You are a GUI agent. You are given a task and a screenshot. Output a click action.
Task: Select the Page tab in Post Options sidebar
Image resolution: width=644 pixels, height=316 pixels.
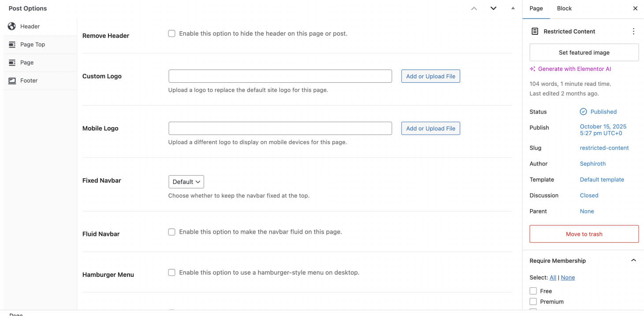(27, 62)
